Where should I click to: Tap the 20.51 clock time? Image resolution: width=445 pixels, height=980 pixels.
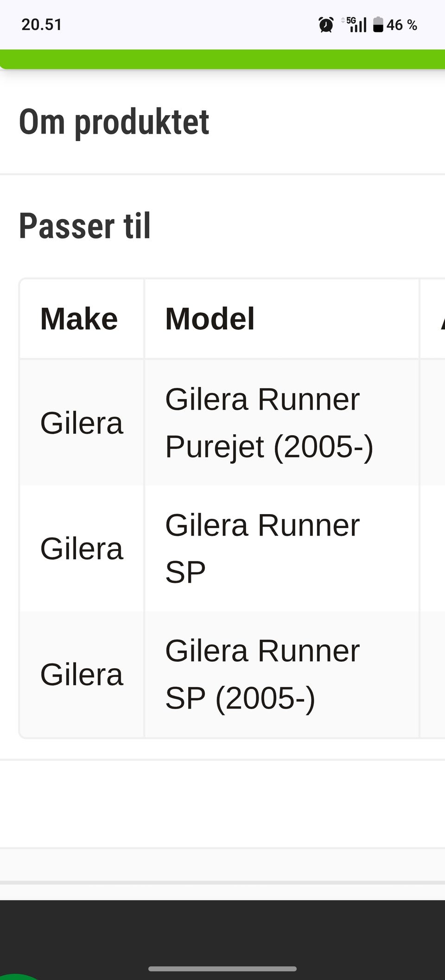[42, 25]
